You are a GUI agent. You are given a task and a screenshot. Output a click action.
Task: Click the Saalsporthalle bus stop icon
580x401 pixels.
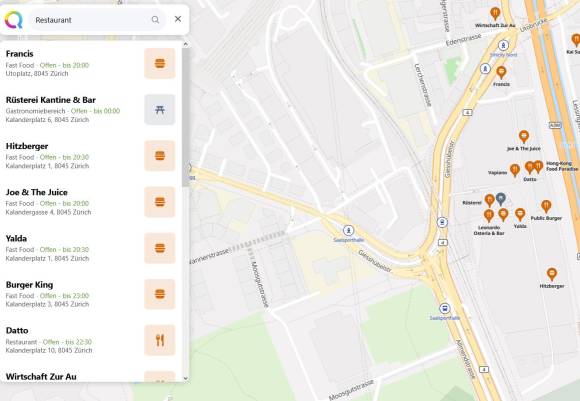pos(445,308)
